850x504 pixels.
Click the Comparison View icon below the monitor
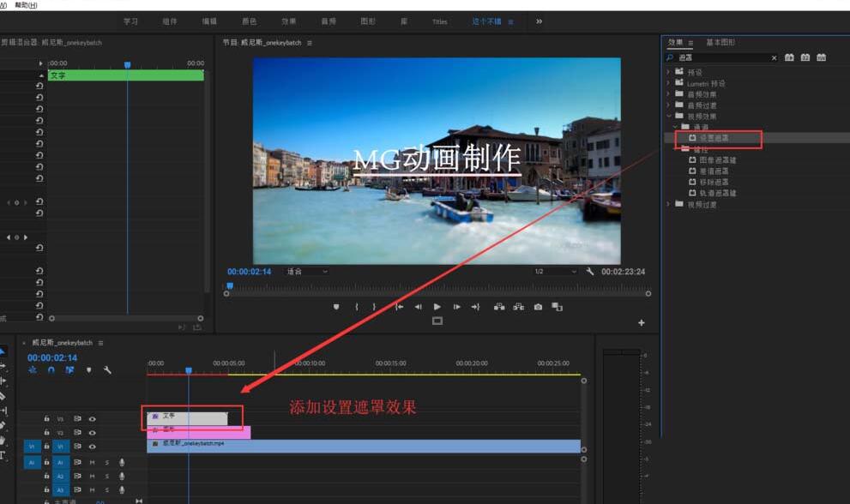437,320
